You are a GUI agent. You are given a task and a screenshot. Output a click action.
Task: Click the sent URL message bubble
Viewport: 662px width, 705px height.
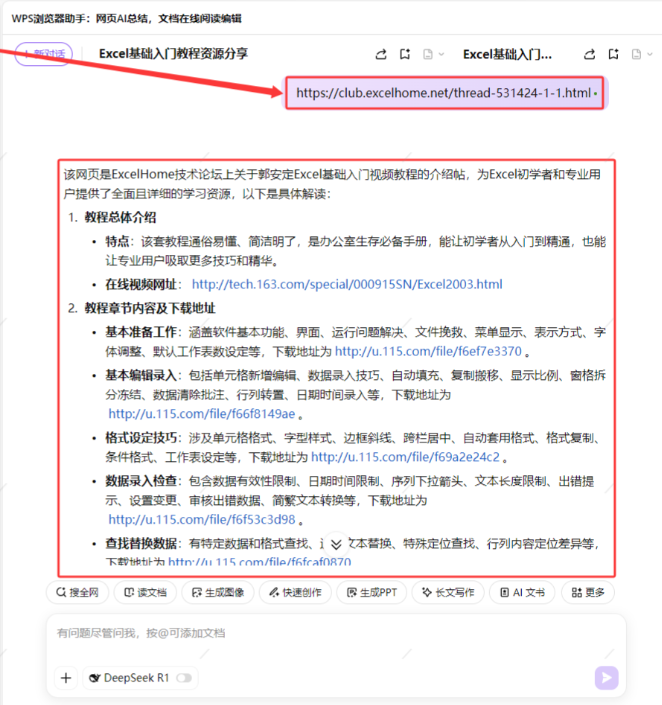[445, 93]
